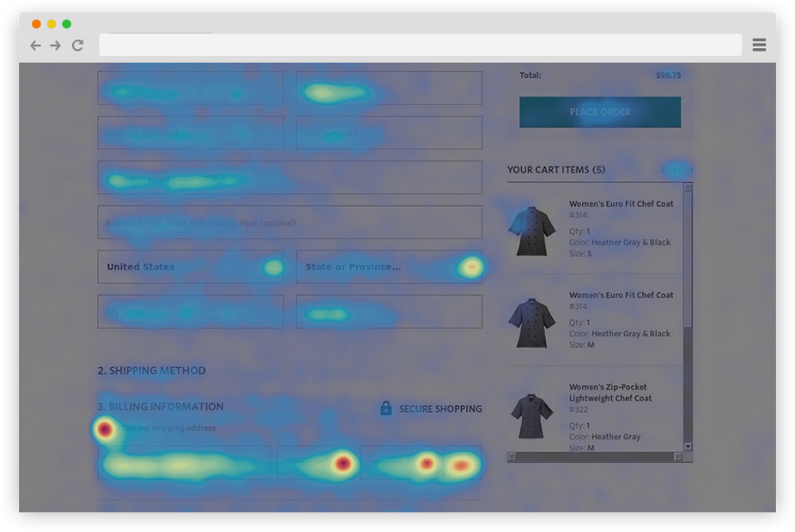
Task: Open the State or Province dropdown
Action: pos(390,267)
